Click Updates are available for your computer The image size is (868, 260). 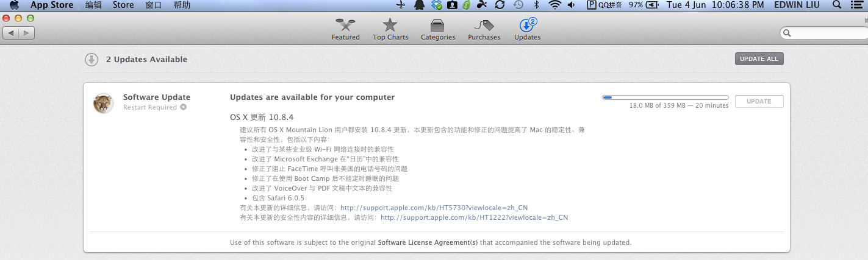(x=312, y=97)
